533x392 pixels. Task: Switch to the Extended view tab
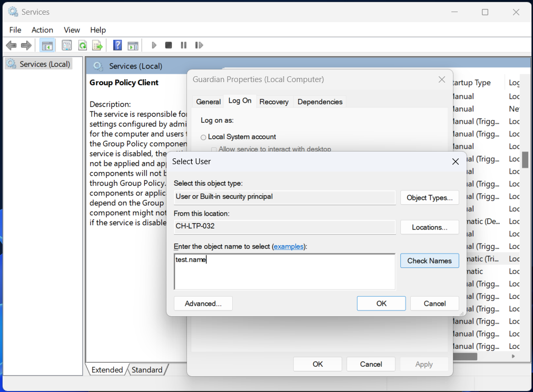107,369
